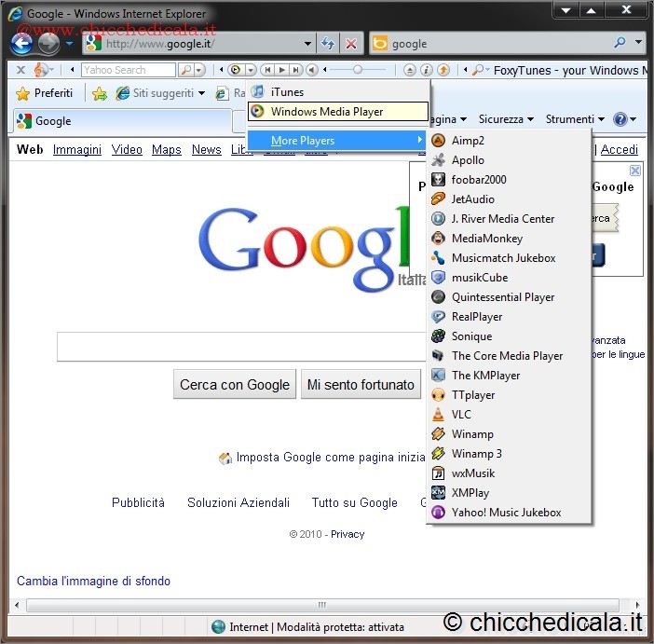This screenshot has height=644, width=654.
Task: Select Winamp 3 in the players submenu
Action: 476,454
